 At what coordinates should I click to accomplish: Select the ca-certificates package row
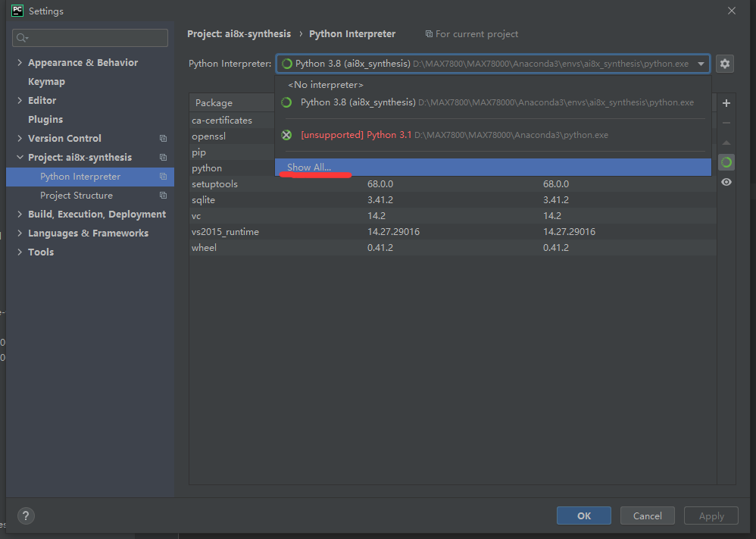pos(232,120)
